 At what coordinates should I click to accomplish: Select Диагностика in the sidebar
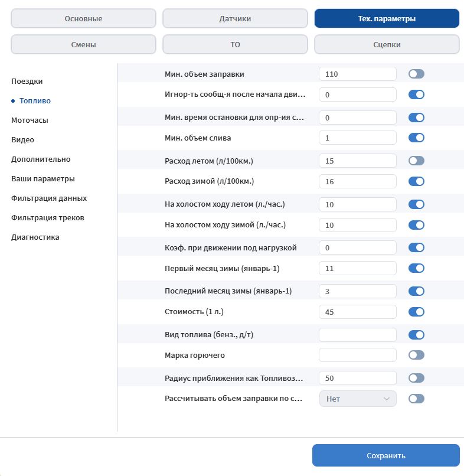(x=35, y=237)
